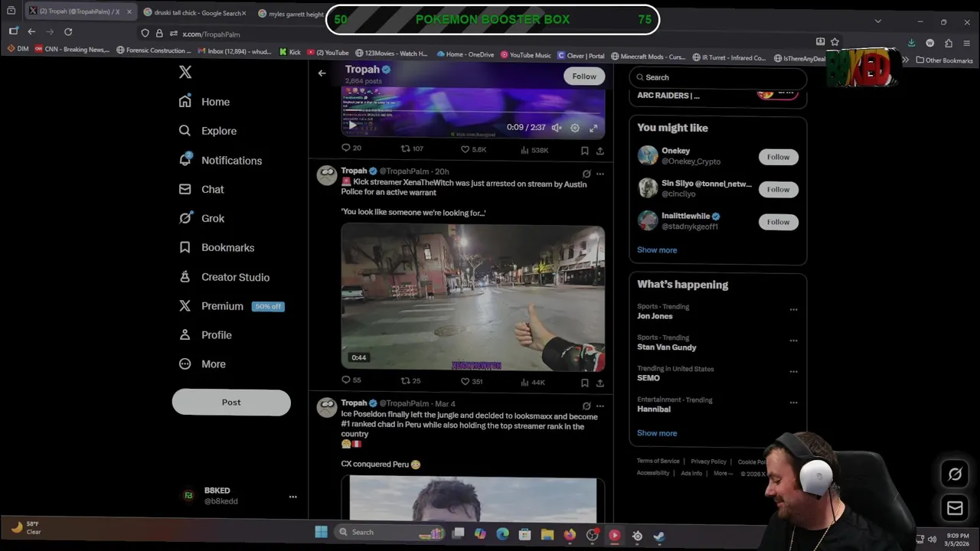Open Profile in the sidebar
This screenshot has width=980, height=551.
205,335
